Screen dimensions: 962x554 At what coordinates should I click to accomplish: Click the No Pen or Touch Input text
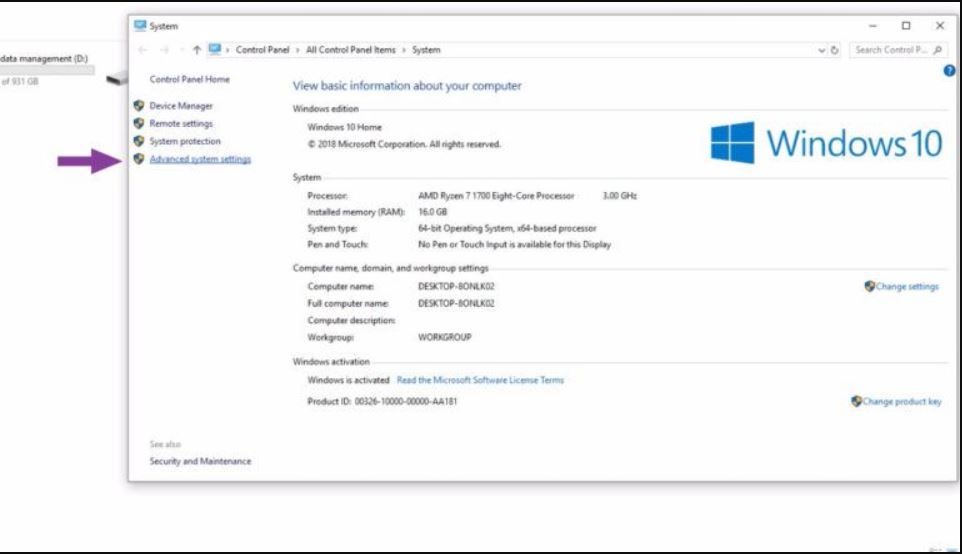(x=515, y=244)
